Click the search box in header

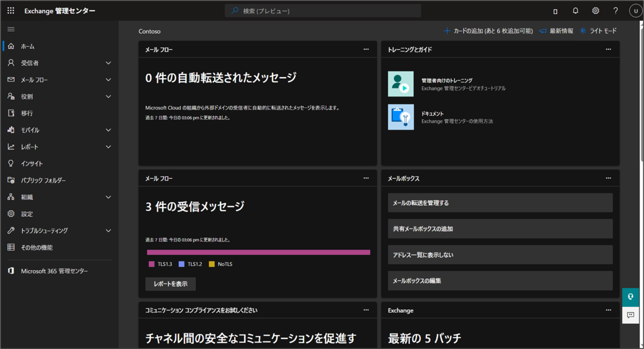[323, 11]
